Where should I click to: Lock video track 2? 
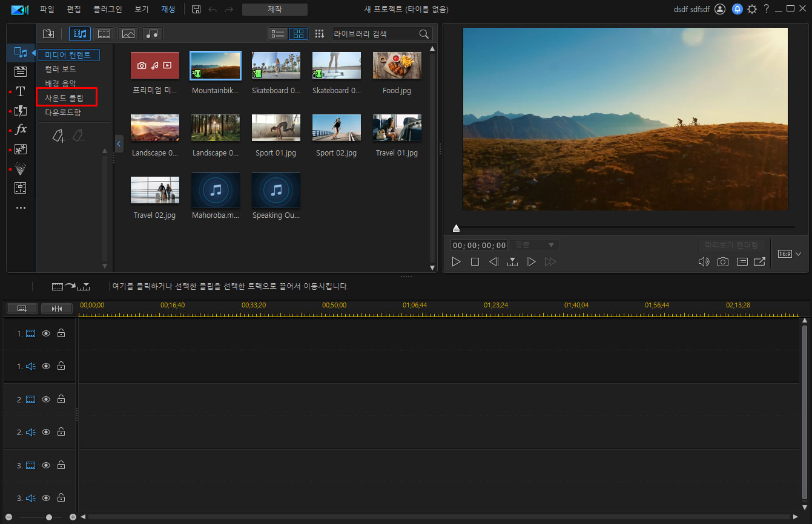click(x=61, y=399)
